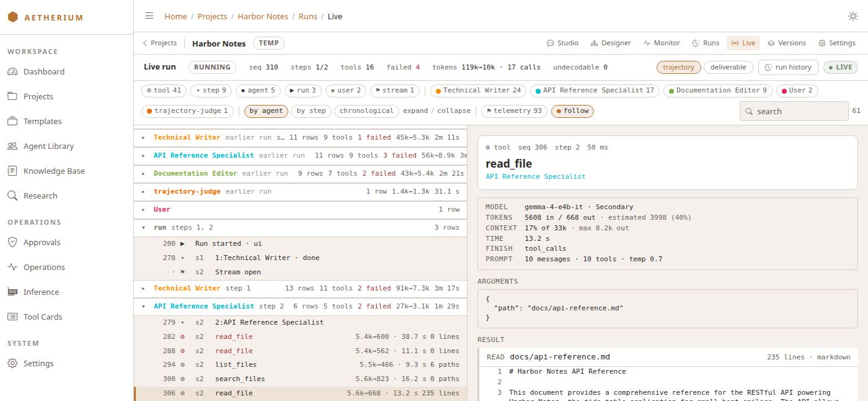Click the search input field
Viewport: 868px width, 401px height.
click(794, 111)
